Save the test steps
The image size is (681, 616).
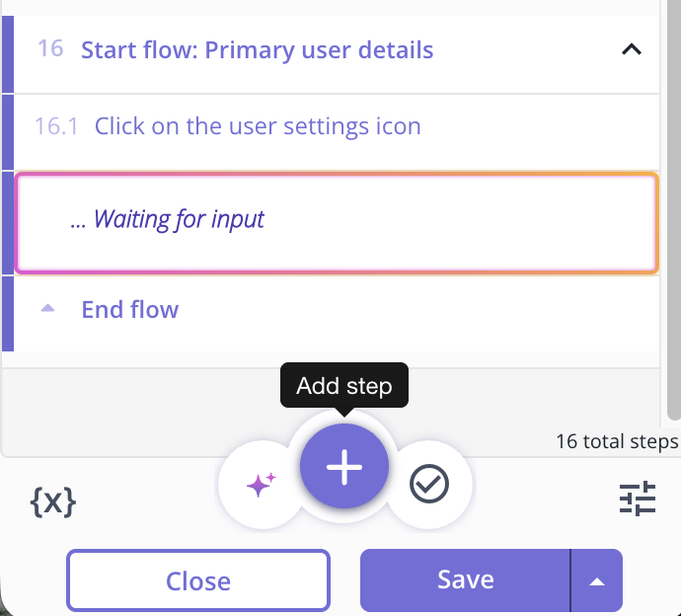click(x=465, y=580)
